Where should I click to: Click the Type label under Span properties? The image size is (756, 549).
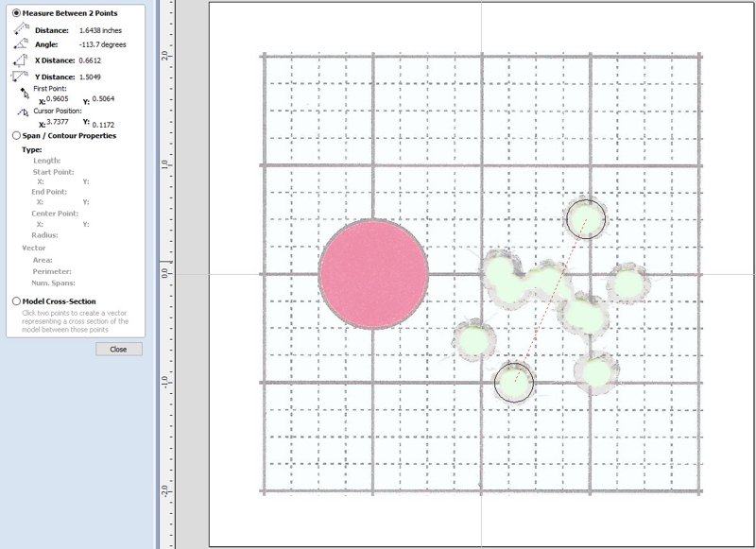coord(32,150)
